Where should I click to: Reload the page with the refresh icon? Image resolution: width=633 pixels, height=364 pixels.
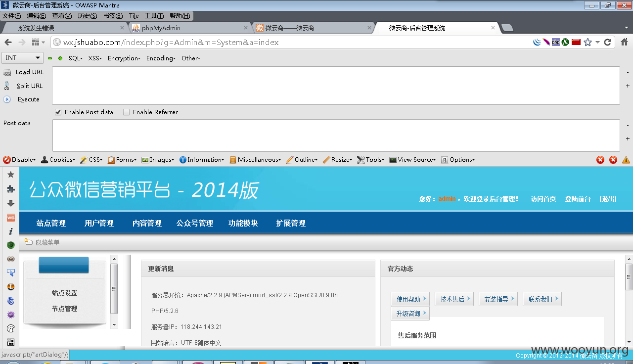tap(608, 43)
